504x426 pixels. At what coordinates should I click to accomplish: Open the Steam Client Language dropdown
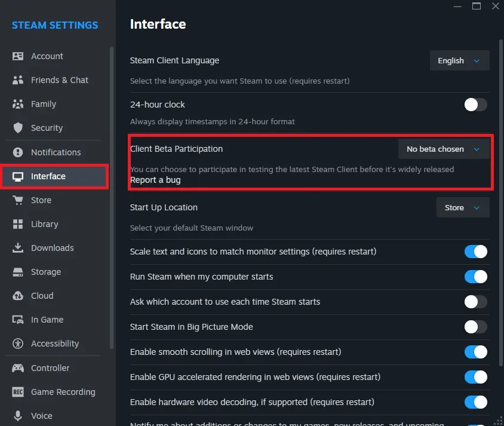(459, 60)
